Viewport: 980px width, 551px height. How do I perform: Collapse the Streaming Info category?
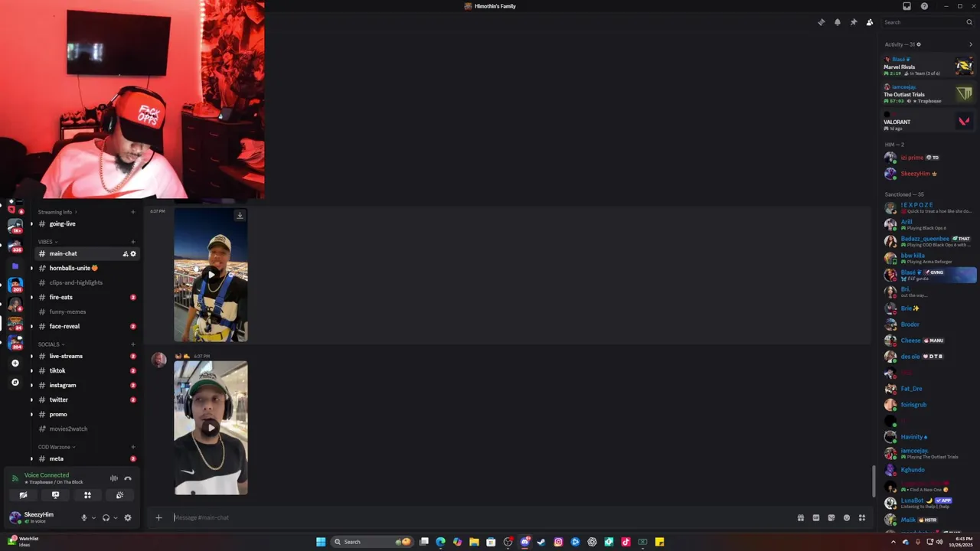[x=57, y=212]
